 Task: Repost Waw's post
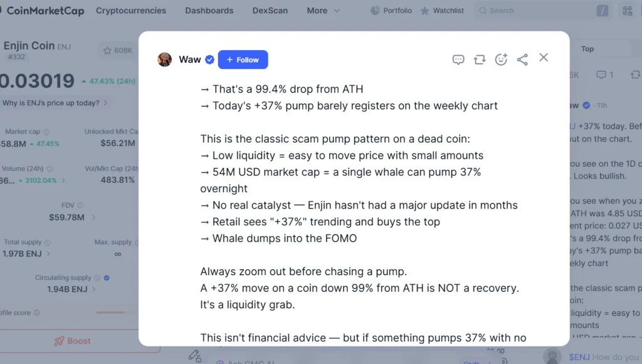tap(480, 58)
